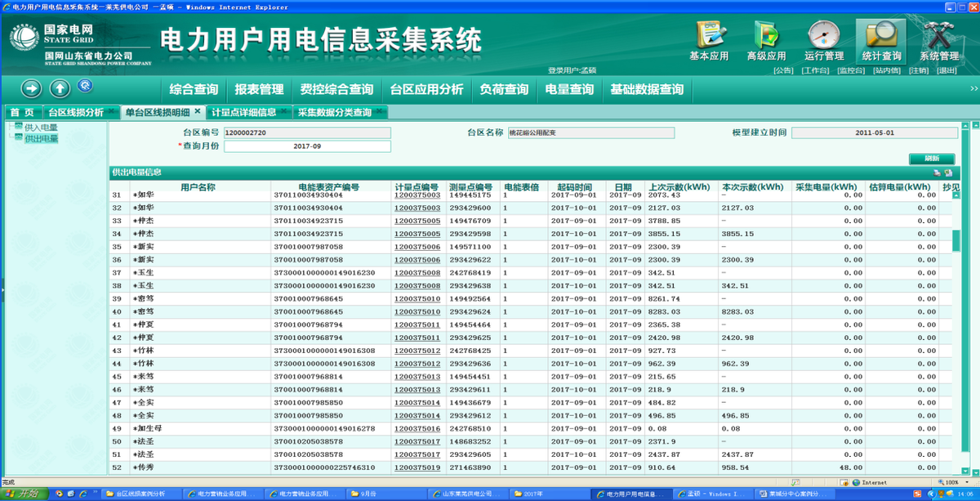Click the browser zoom 100% control
Image resolution: width=980 pixels, height=501 pixels.
click(955, 482)
